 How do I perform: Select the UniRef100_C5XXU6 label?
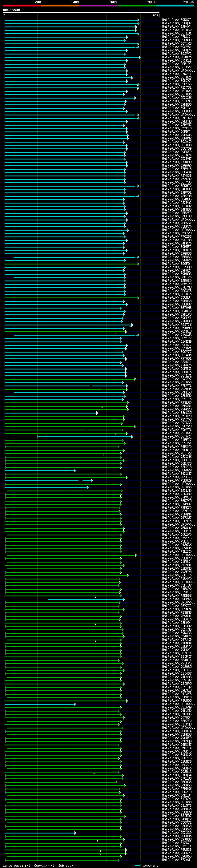pyautogui.click(x=177, y=98)
